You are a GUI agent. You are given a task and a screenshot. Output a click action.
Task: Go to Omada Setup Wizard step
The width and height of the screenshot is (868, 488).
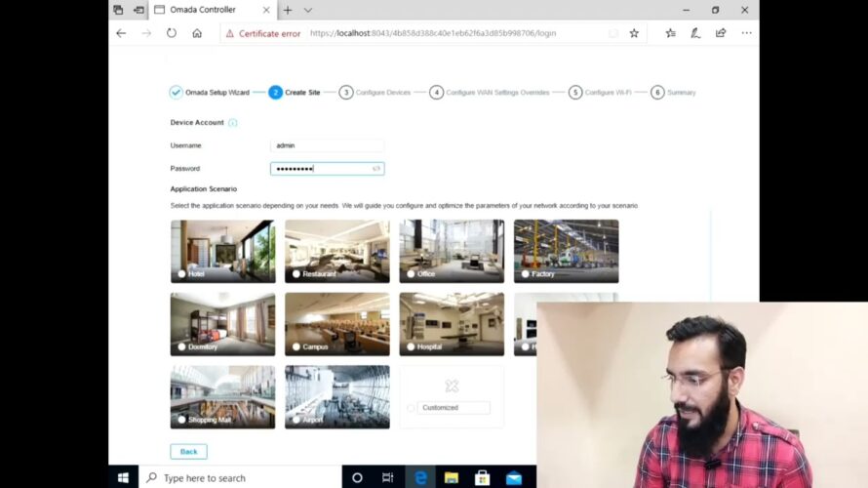tap(210, 93)
